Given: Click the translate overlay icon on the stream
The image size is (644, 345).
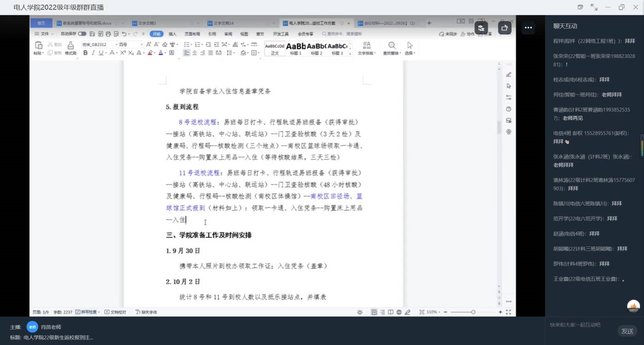Looking at the screenshot, I should coord(481,28).
